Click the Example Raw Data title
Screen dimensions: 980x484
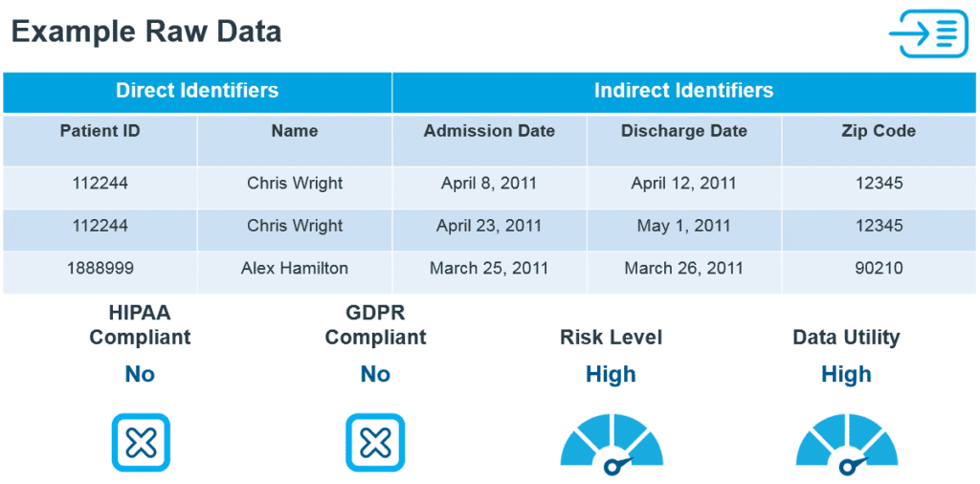[x=146, y=32]
